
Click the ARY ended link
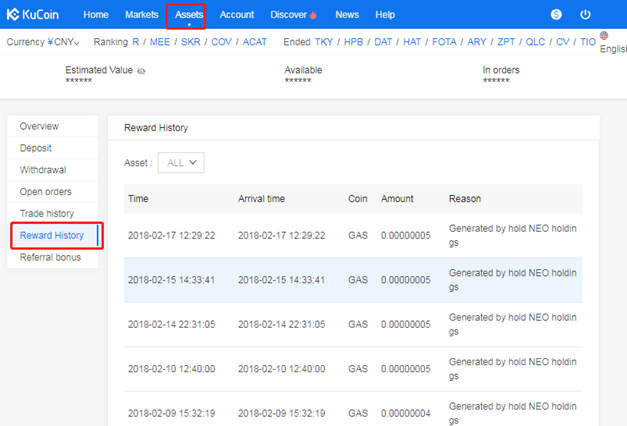(x=477, y=42)
